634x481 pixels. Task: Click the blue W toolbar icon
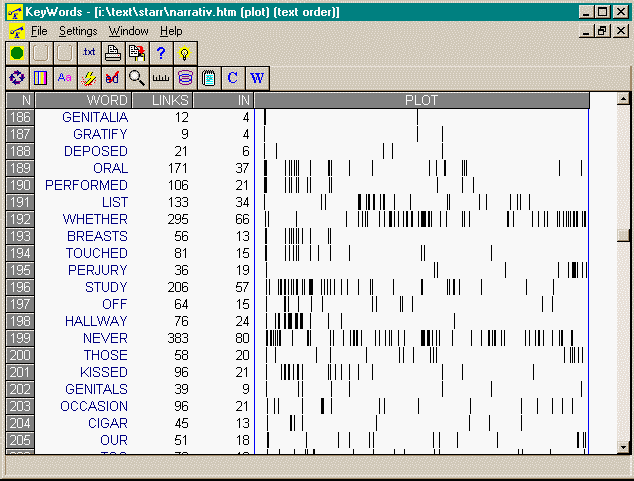pos(257,77)
